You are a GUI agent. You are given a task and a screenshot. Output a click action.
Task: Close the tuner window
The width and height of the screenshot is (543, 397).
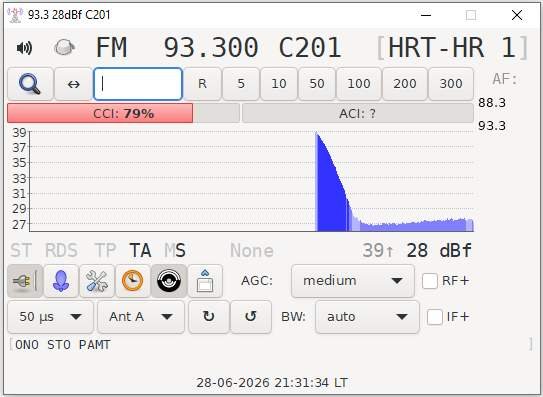pos(517,15)
